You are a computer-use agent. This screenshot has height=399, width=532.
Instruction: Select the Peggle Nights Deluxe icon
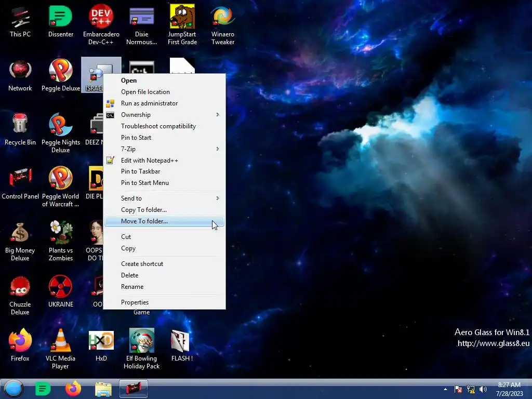pyautogui.click(x=60, y=133)
